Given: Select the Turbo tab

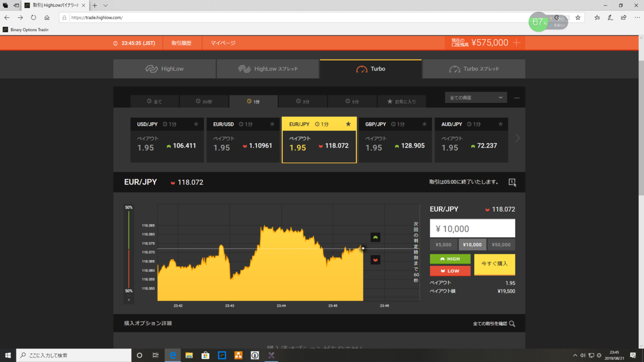Looking at the screenshot, I should (371, 69).
